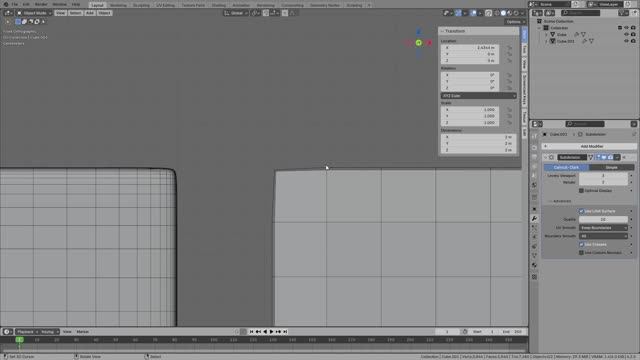The height and width of the screenshot is (360, 640).
Task: Select the Catmull-Clark subdivision type
Action: [566, 167]
